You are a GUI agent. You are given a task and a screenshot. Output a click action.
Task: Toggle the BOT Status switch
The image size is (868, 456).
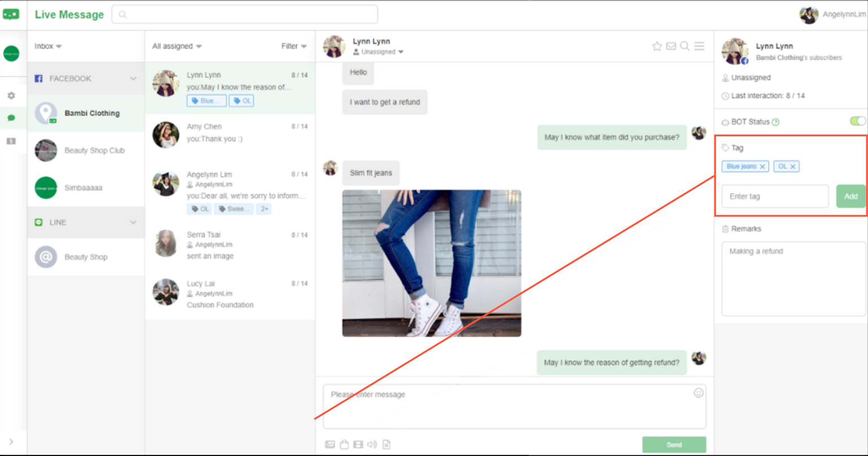coord(857,121)
